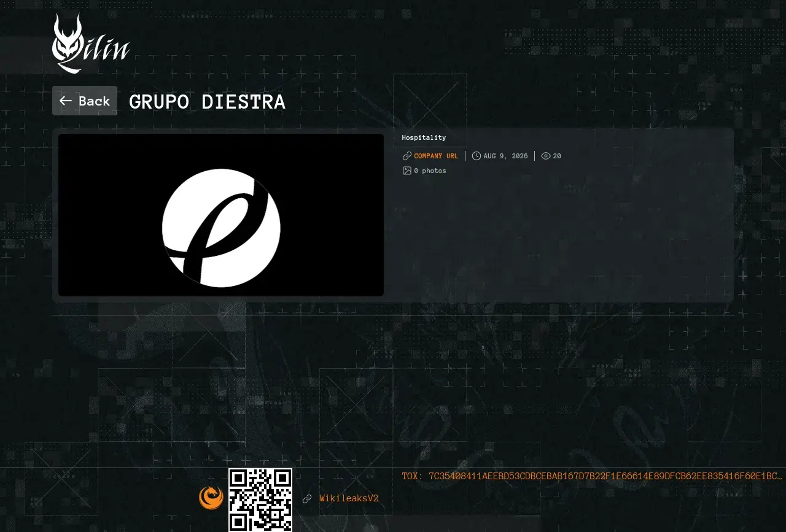Click the image icon beside 0 photos
Screen dimensions: 786x532
407,171
